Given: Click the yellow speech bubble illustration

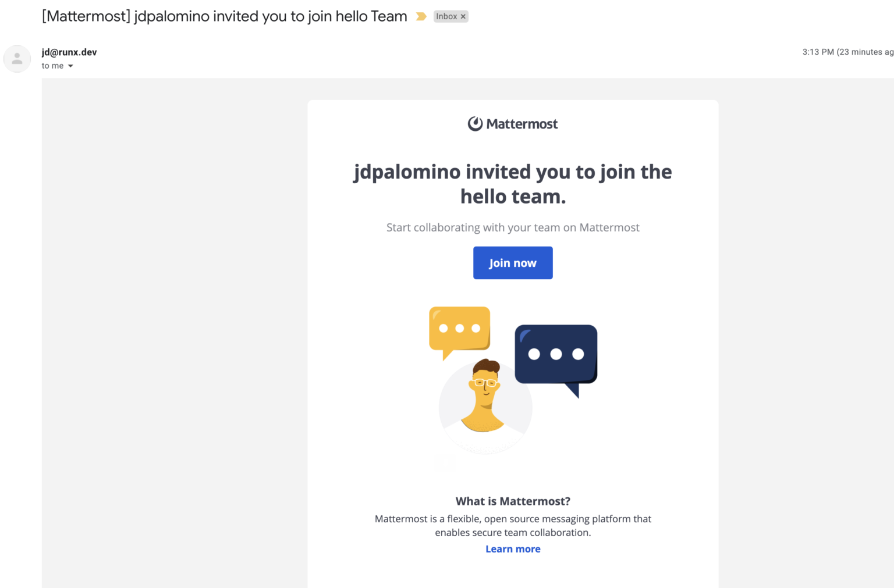Looking at the screenshot, I should [459, 329].
